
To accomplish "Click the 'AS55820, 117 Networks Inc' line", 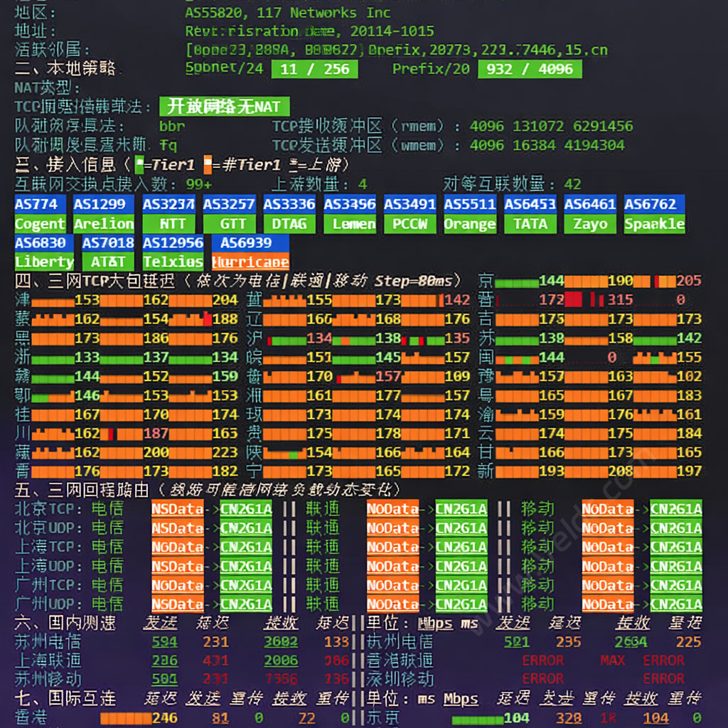I will 288,13.
